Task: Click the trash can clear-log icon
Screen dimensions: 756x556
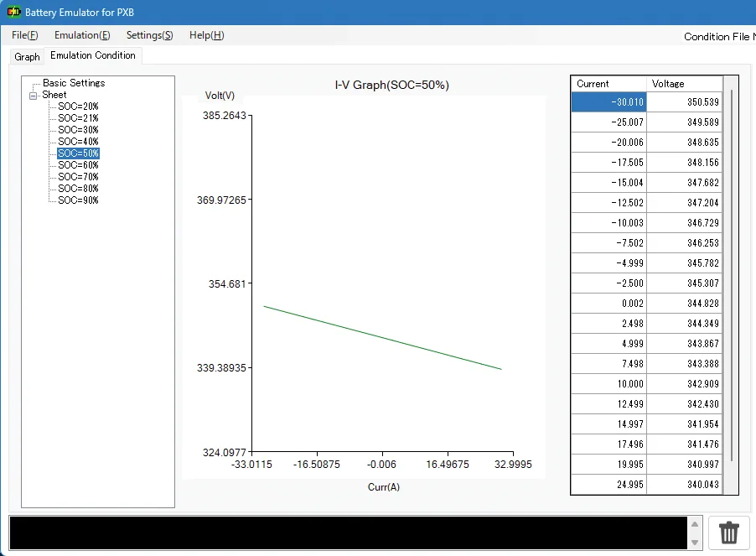Action: click(729, 533)
